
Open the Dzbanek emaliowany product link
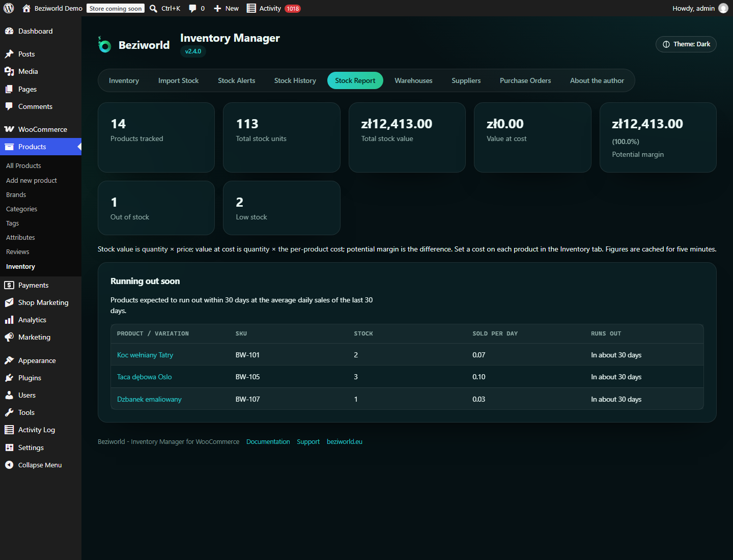tap(149, 399)
